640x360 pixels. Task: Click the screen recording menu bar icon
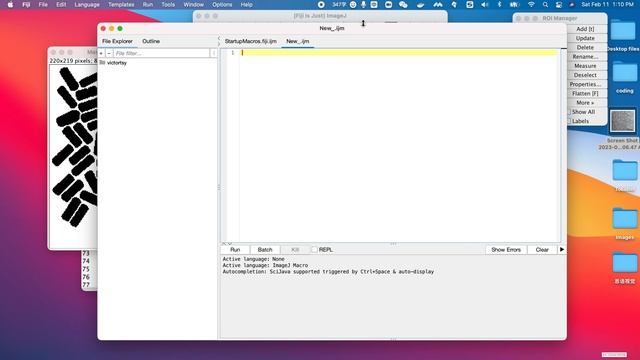(x=321, y=5)
